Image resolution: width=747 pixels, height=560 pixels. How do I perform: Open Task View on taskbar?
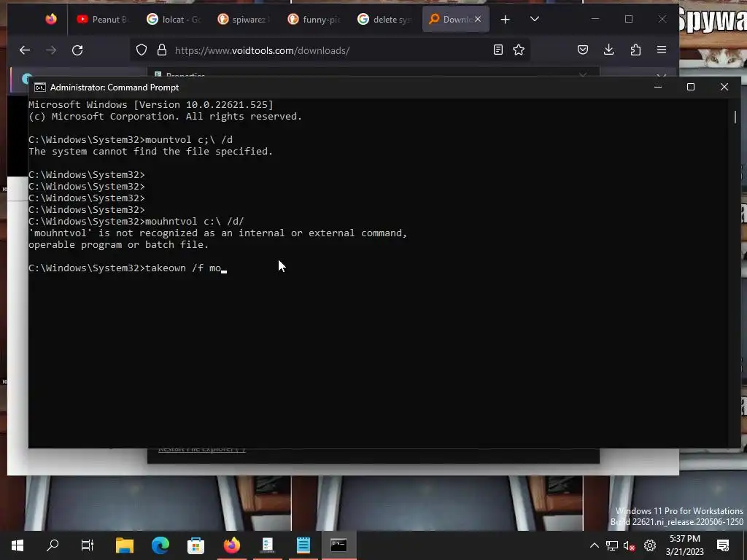point(88,545)
